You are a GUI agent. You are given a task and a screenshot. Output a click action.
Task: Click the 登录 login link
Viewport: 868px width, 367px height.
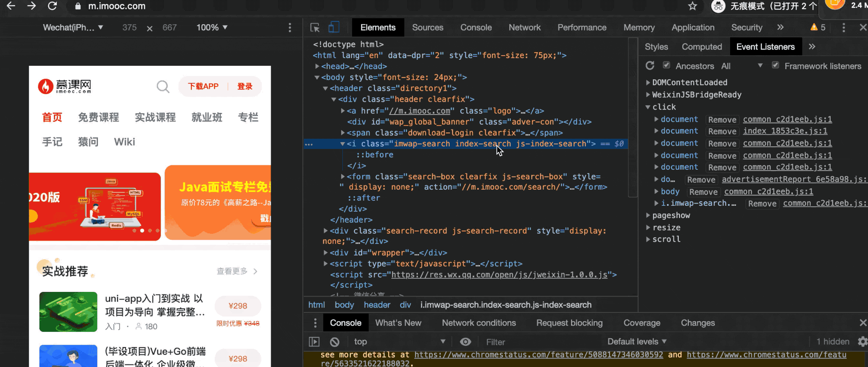tap(245, 87)
